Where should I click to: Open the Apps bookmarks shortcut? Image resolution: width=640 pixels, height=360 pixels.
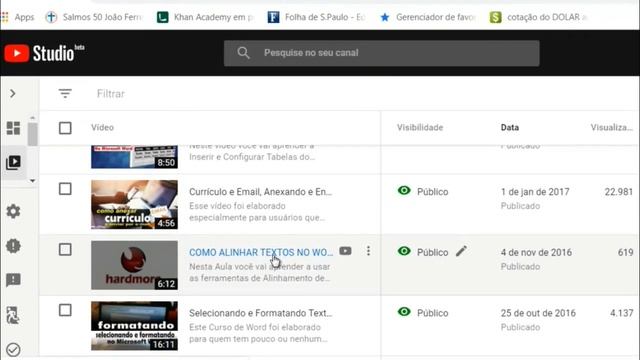18,17
